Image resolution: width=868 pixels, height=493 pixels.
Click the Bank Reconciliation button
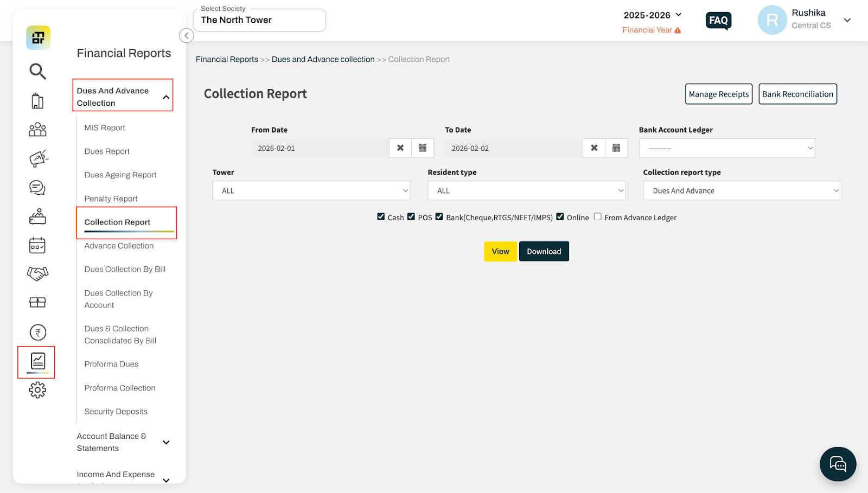[x=797, y=94]
